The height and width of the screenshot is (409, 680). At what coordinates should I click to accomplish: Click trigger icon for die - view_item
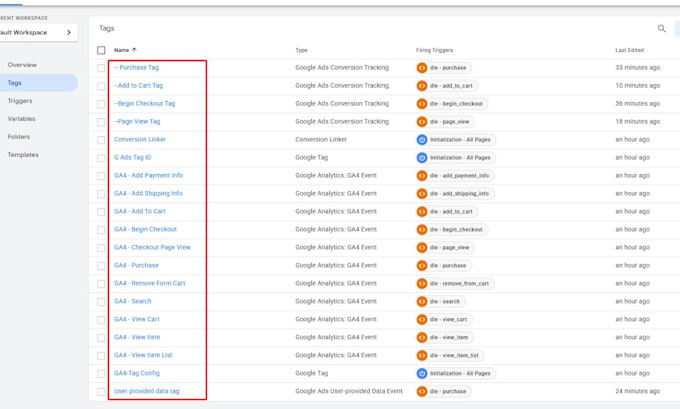[422, 337]
